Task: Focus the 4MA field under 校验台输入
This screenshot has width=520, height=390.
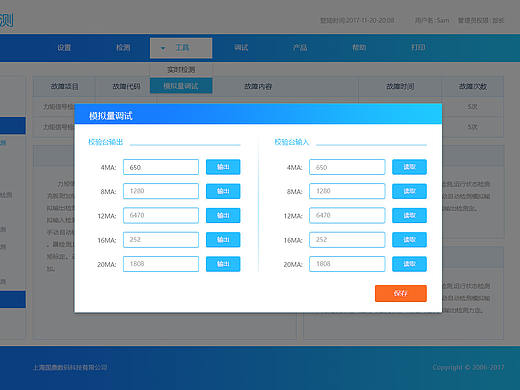Action: [347, 167]
